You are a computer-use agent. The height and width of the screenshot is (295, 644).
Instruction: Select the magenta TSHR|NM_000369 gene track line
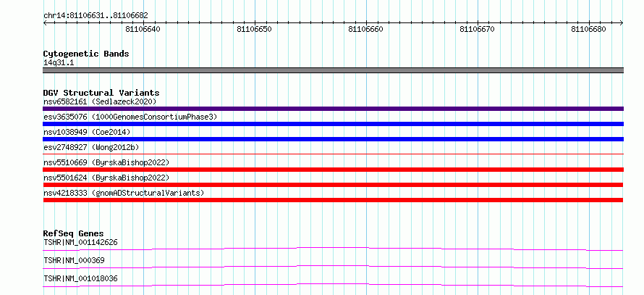(x=333, y=267)
